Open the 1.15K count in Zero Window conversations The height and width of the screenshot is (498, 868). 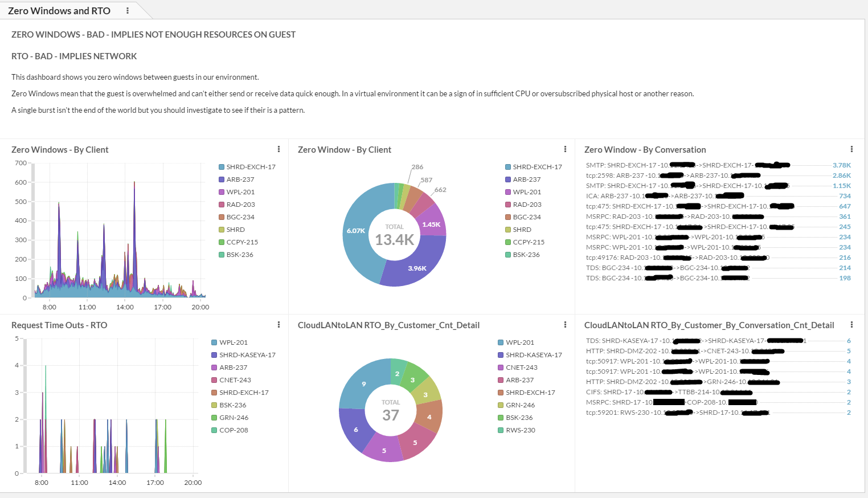842,186
